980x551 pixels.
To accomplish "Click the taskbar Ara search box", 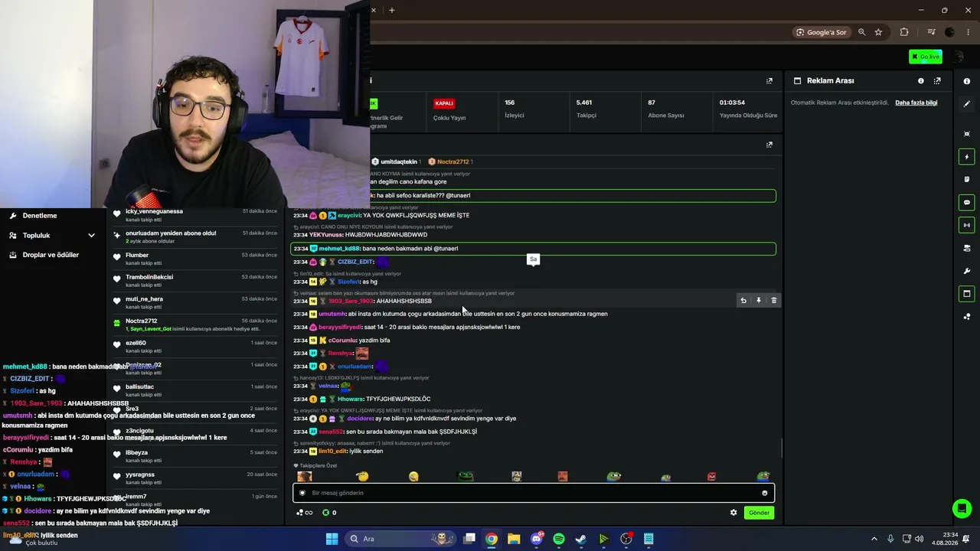I will 400,539.
